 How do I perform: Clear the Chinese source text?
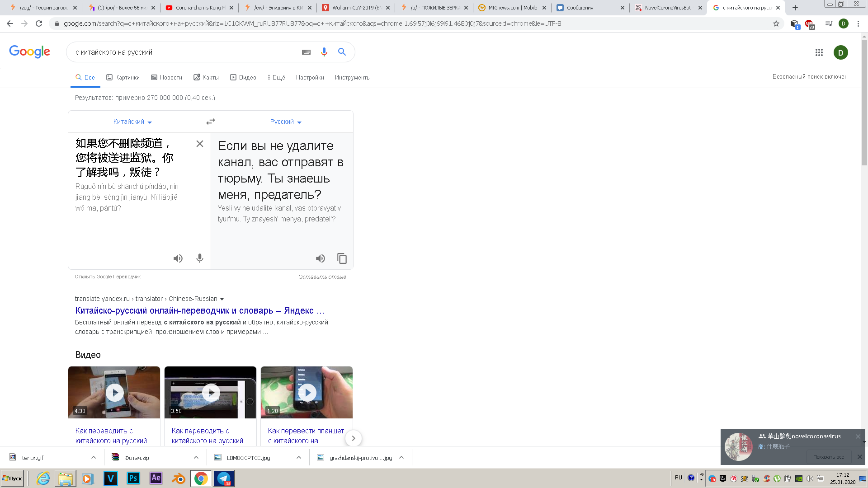200,144
